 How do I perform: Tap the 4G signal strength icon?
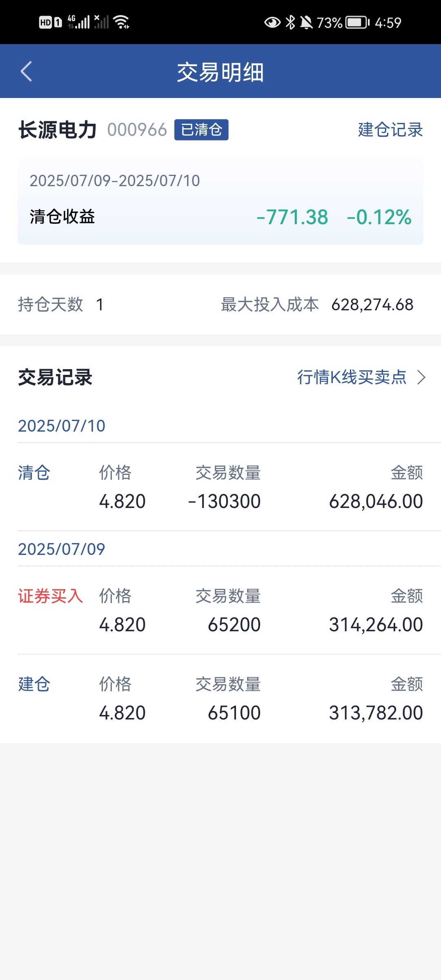point(78,22)
